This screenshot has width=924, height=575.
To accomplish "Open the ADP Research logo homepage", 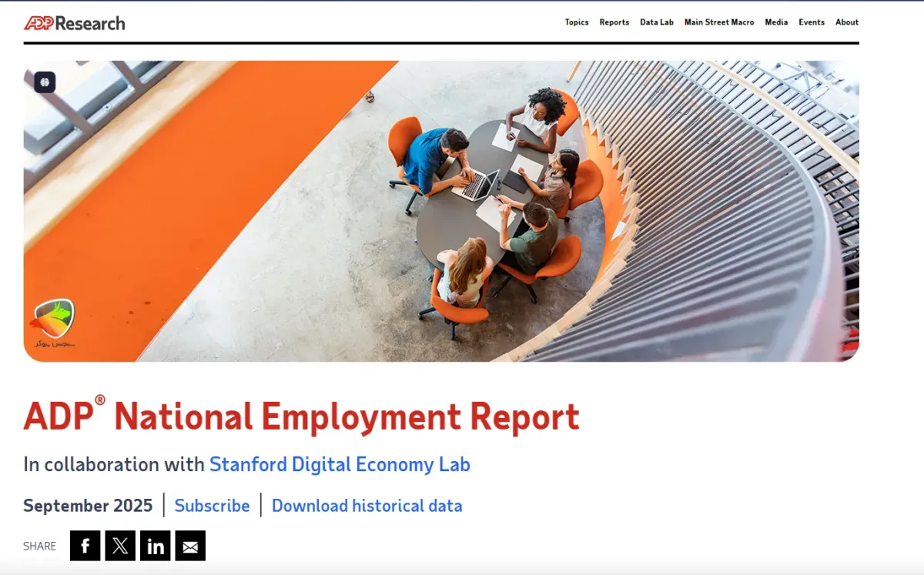I will (74, 23).
